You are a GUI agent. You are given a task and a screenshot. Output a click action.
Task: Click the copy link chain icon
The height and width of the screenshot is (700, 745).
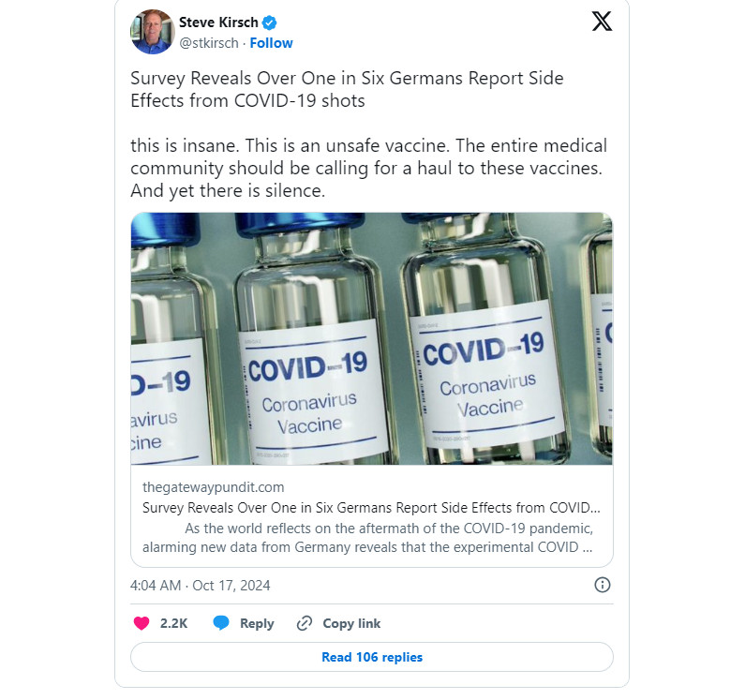304,623
